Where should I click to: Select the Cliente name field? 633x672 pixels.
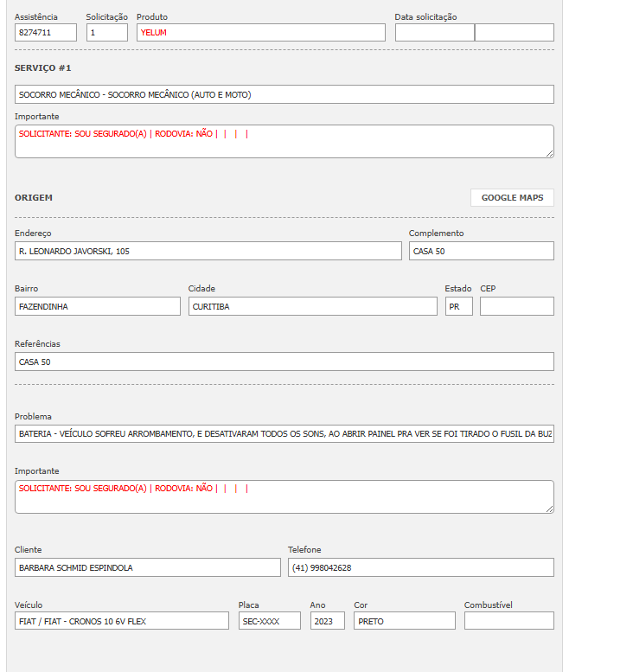pos(148,567)
